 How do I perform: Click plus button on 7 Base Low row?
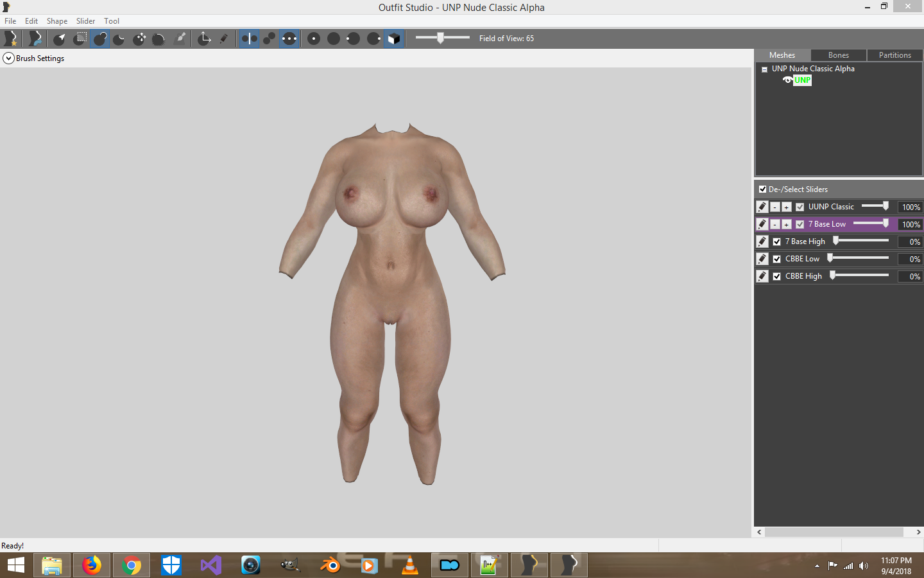pyautogui.click(x=786, y=225)
